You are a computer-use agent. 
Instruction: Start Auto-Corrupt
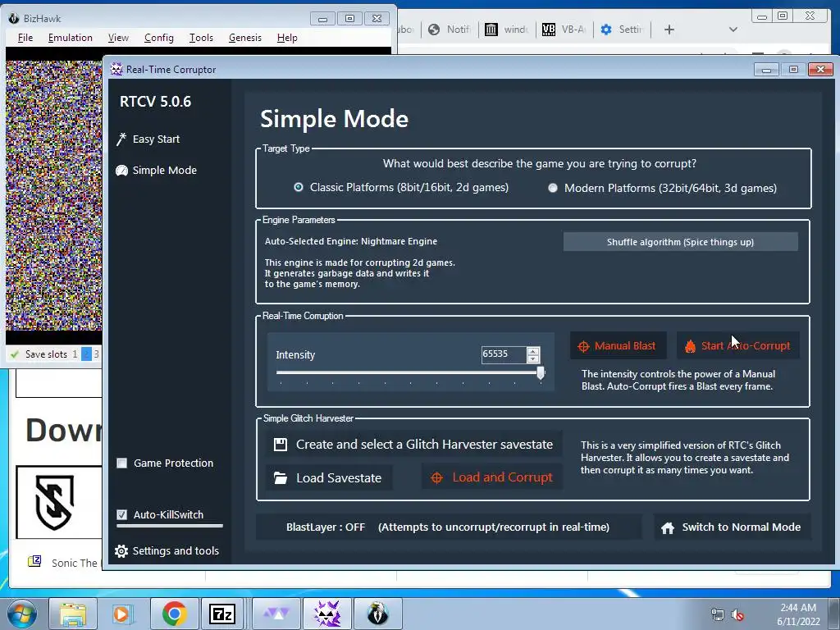pyautogui.click(x=738, y=346)
